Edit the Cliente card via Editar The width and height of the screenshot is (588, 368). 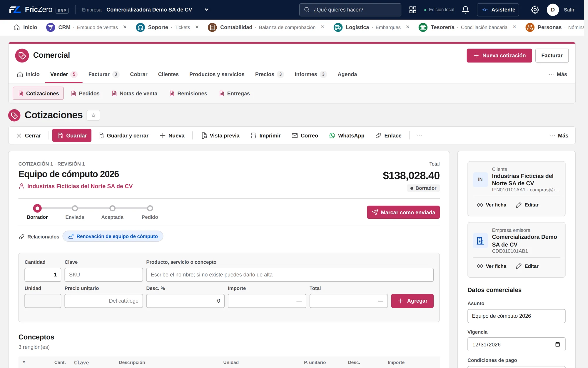[x=527, y=205]
